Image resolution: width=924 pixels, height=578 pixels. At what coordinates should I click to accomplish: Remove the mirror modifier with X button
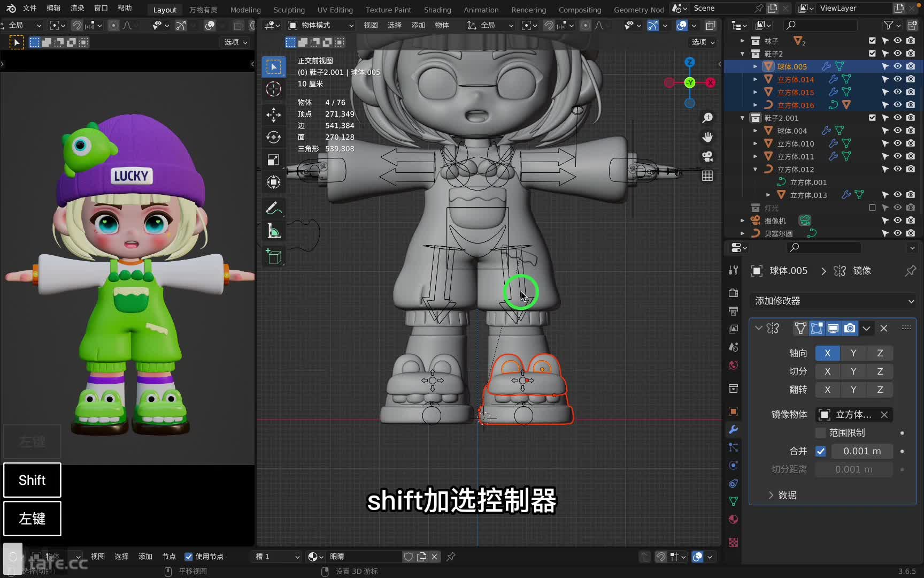click(884, 329)
